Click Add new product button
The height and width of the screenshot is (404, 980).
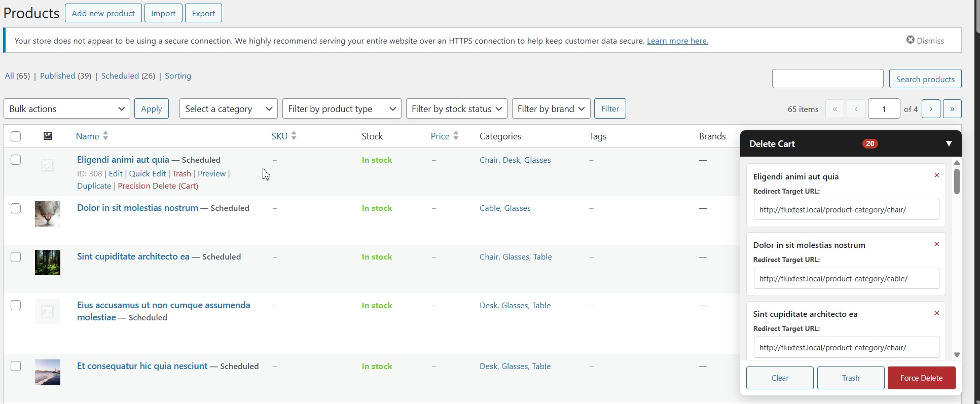pos(103,13)
